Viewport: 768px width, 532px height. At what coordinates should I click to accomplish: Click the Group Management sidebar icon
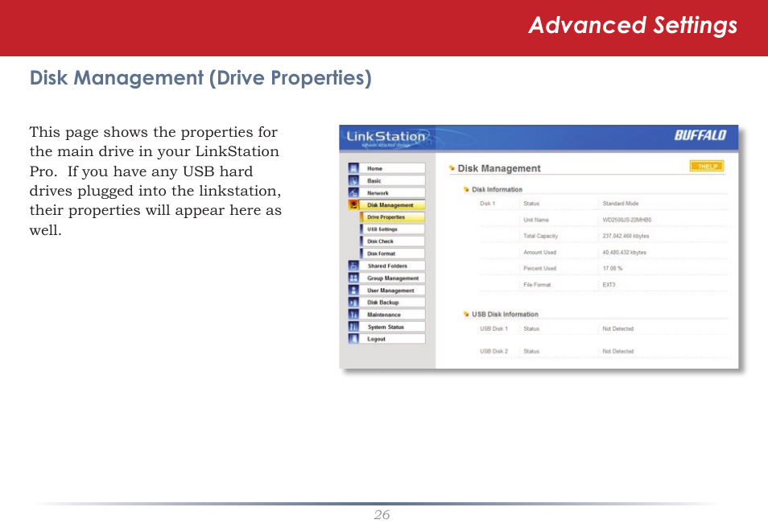click(353, 278)
